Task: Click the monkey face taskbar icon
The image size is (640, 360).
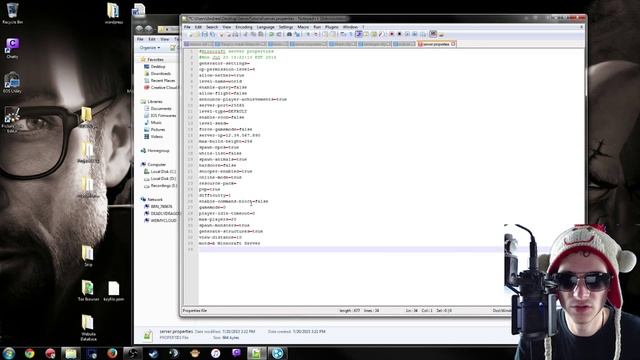Action: (x=195, y=353)
